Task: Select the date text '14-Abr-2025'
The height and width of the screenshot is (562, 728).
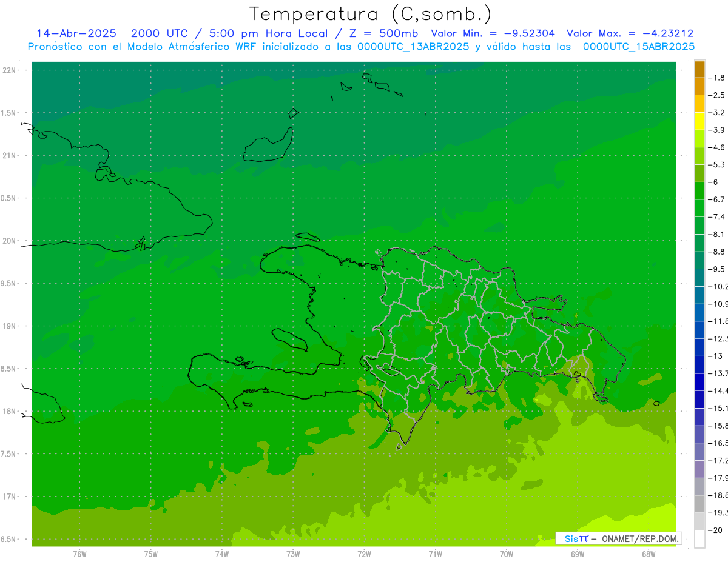Action: pos(76,33)
